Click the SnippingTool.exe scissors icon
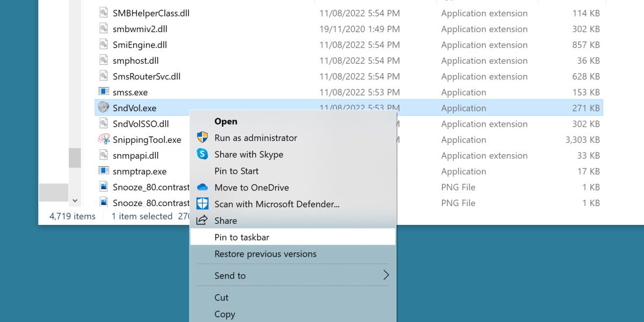This screenshot has height=322, width=644. coord(104,140)
